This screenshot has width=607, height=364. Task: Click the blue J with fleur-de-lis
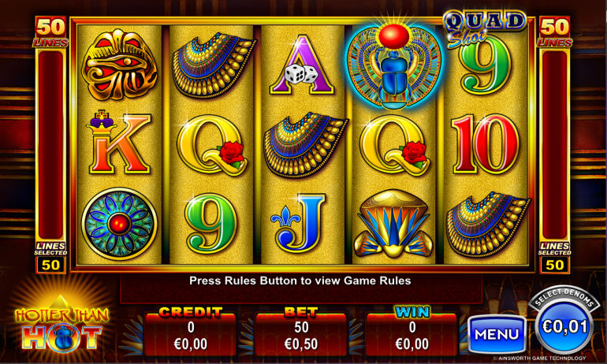pos(298,223)
